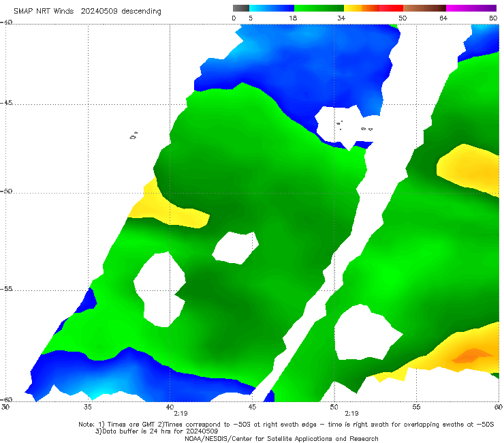Click the note line starting "Note: 1) Times are GMT"
The height and width of the screenshot is (443, 504).
click(286, 425)
